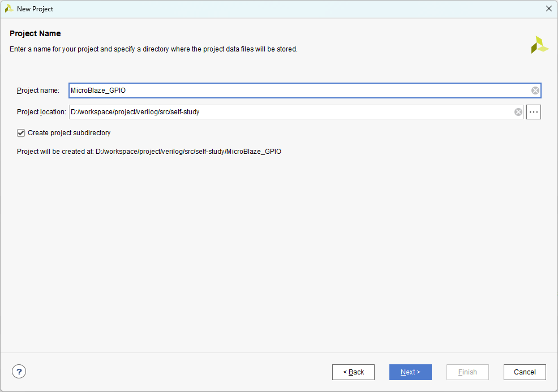Click the 'Project will be created at' path text
558x392 pixels.
coord(149,152)
